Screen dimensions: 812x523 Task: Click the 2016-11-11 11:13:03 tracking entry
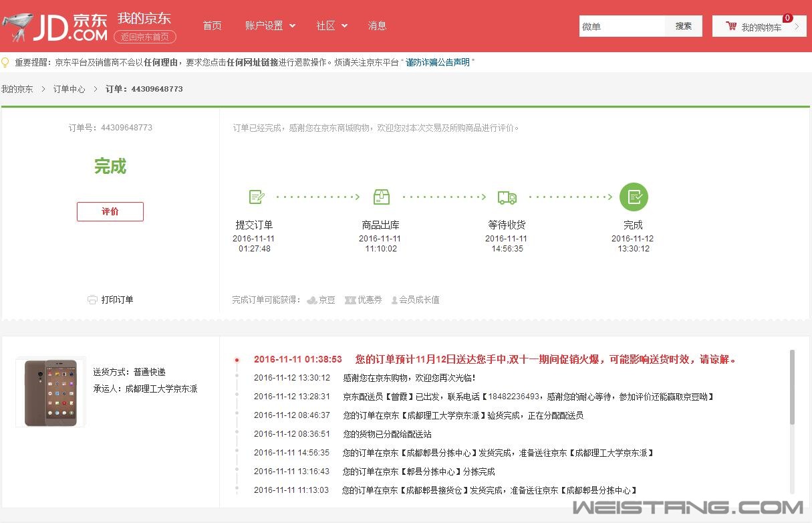446,490
